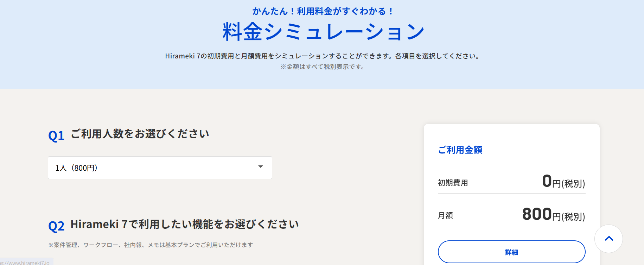Click the tax-exclusion note ※金額はすべて税別表示です
Image resolution: width=644 pixels, height=265 pixels.
(x=322, y=67)
